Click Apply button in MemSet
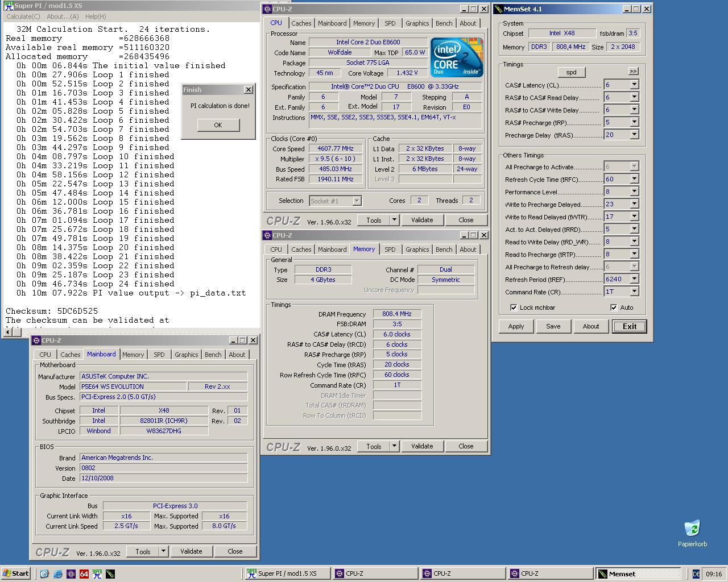 coord(516,326)
